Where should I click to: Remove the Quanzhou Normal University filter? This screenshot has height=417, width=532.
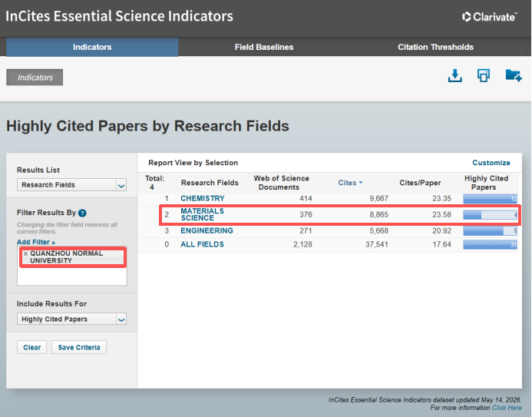point(26,253)
